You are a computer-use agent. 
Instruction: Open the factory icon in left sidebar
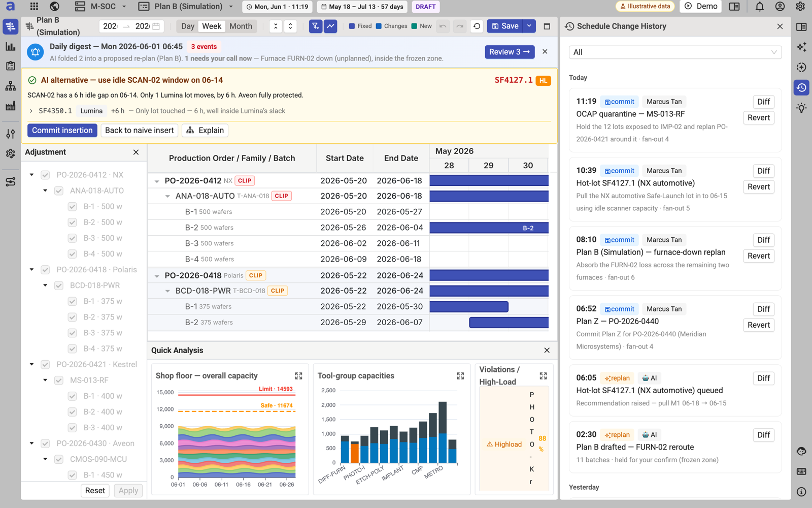[x=10, y=106]
